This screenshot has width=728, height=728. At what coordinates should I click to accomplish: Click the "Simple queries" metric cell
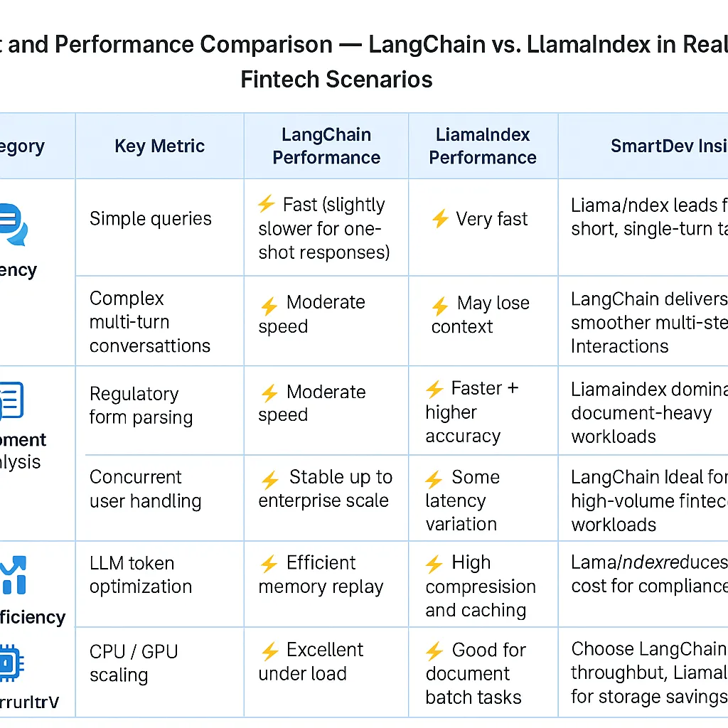click(151, 219)
